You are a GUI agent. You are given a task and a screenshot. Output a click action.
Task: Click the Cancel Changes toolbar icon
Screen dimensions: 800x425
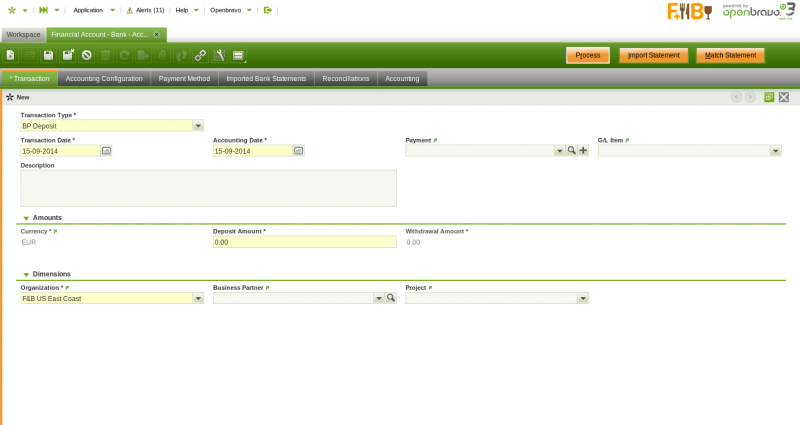coord(87,55)
